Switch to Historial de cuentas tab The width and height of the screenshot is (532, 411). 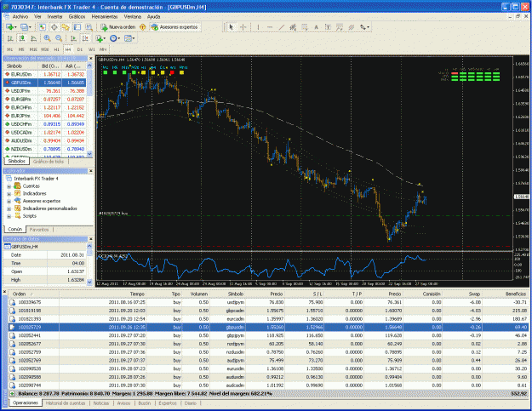click(x=66, y=403)
